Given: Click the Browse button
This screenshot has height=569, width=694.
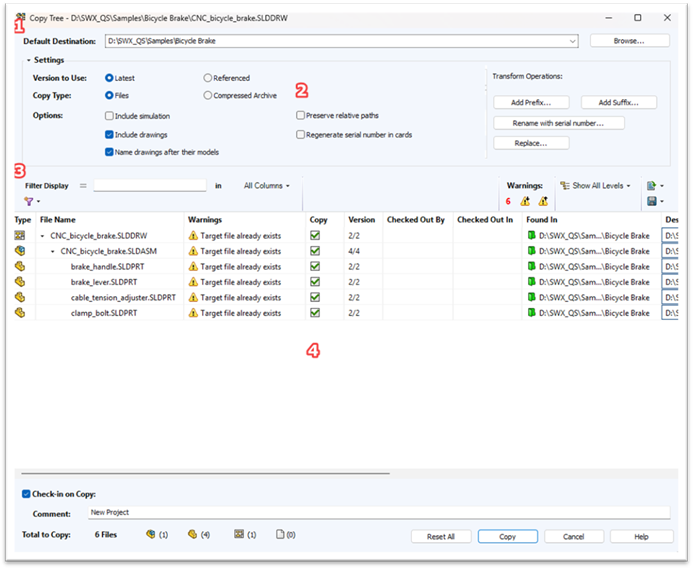Looking at the screenshot, I should (x=629, y=41).
